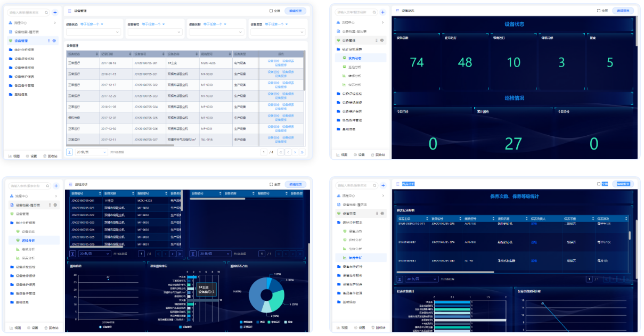Click 设备巡检 link in first 设备管理 table row
Image resolution: width=644 pixels, height=336 pixels.
click(273, 61)
